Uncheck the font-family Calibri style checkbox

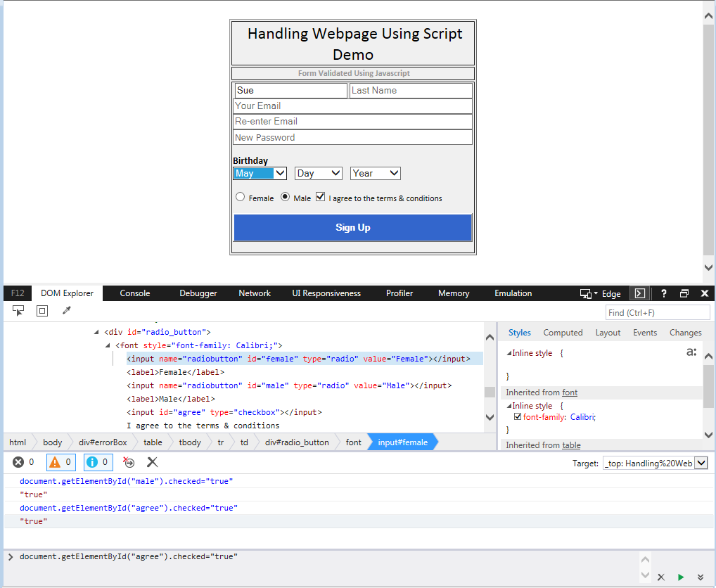(x=518, y=416)
